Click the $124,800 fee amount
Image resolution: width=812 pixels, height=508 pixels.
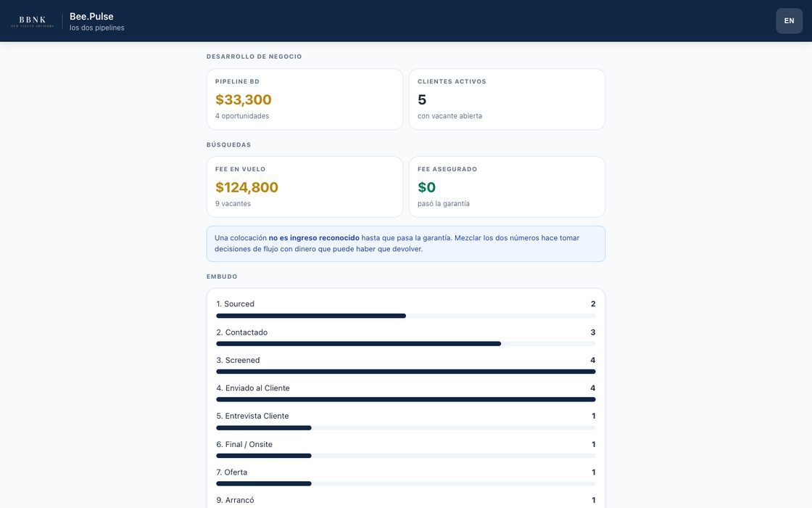pyautogui.click(x=246, y=187)
